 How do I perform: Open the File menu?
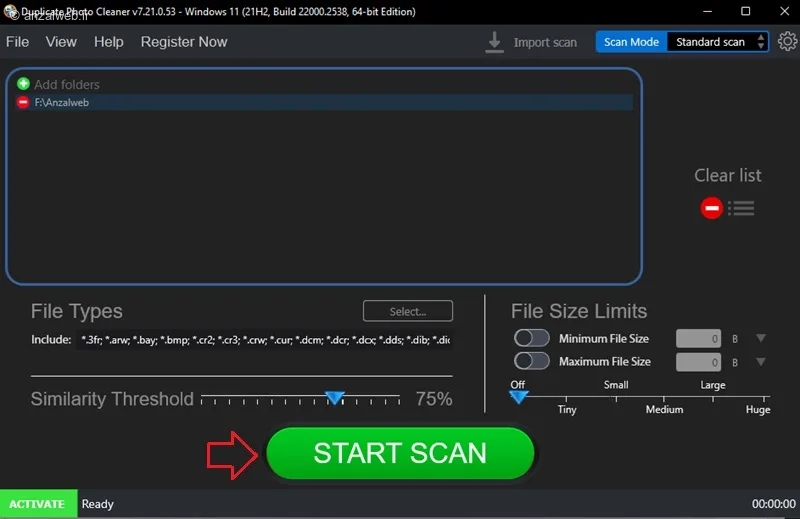(x=17, y=42)
